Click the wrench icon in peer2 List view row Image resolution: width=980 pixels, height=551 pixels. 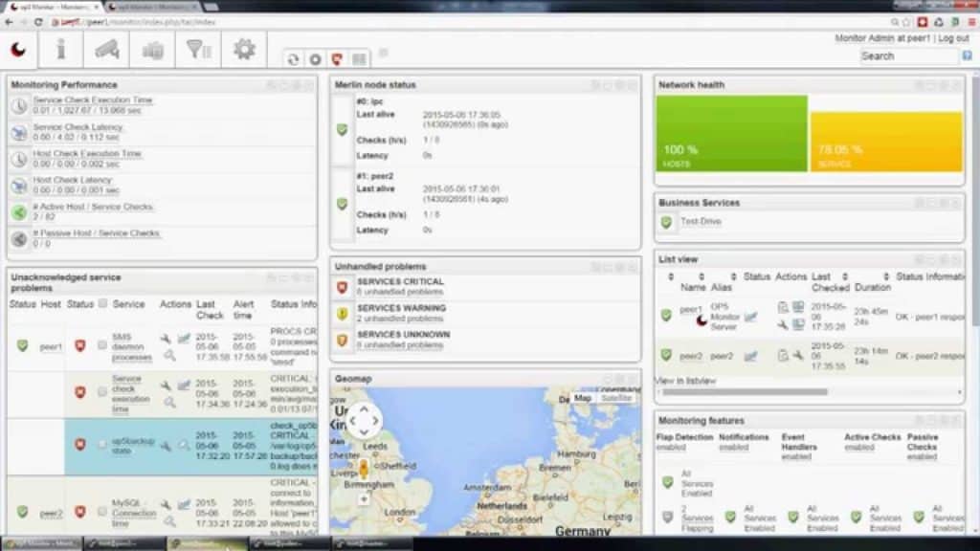coord(798,356)
